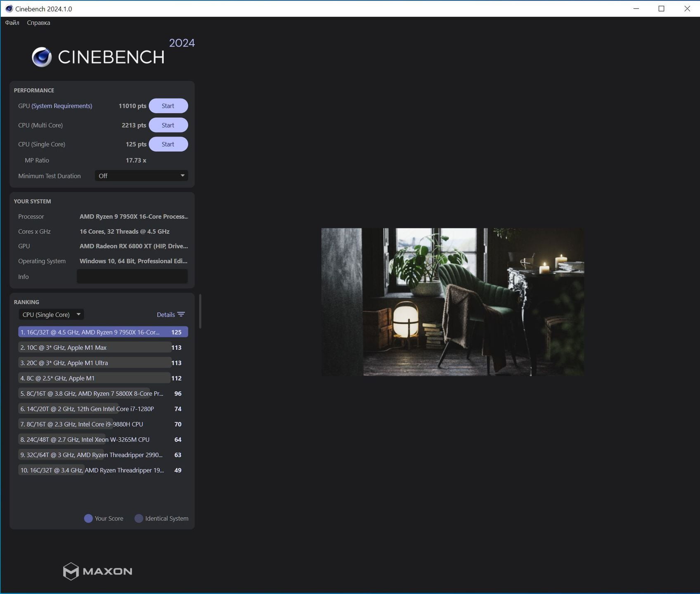
Task: Click the Identical System legend dot
Action: point(139,519)
